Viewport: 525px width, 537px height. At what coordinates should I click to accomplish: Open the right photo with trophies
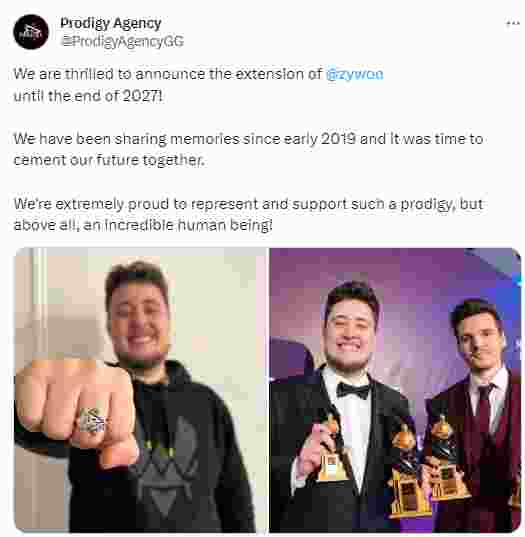coord(395,390)
